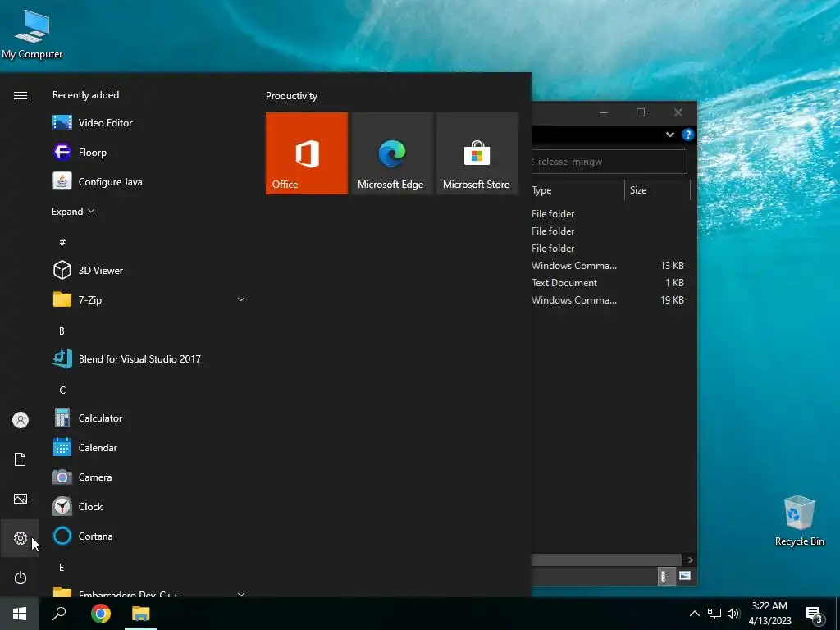Click the Show desktop sliver in taskbar

(838, 614)
